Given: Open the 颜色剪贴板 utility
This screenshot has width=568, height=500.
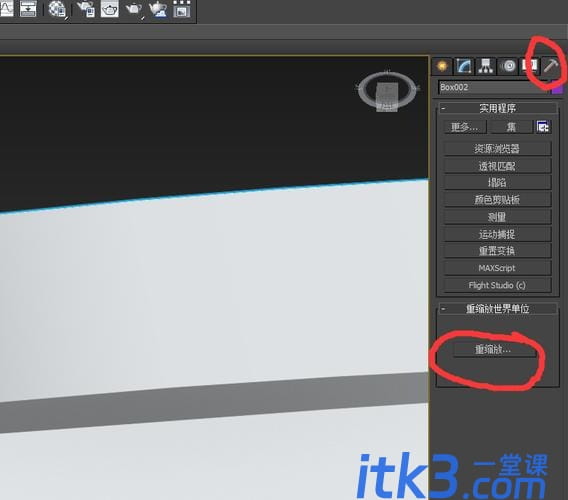Looking at the screenshot, I should click(497, 200).
